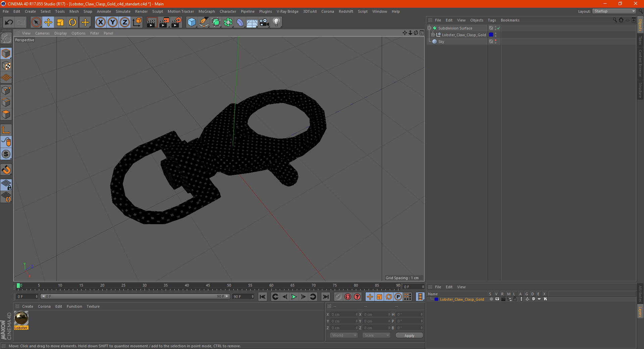Open Object Manager Tags menu
This screenshot has width=644, height=349.
pyautogui.click(x=492, y=20)
